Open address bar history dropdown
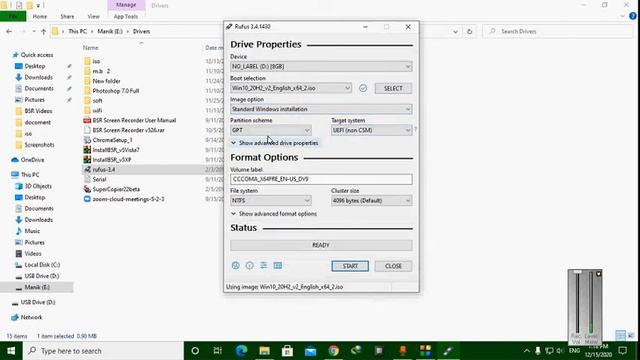Image resolution: width=640 pixels, height=360 pixels. pos(456,31)
